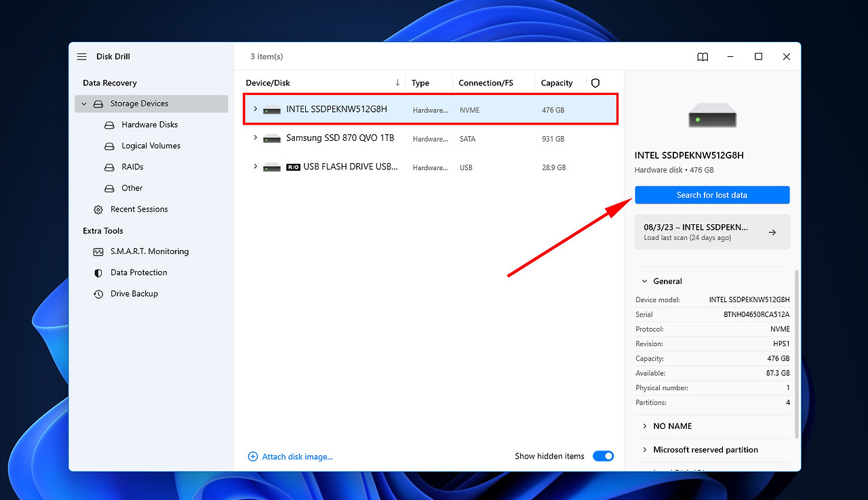Click the 931 GB capacity cell
Viewport: 868px width, 500px height.
tap(553, 139)
